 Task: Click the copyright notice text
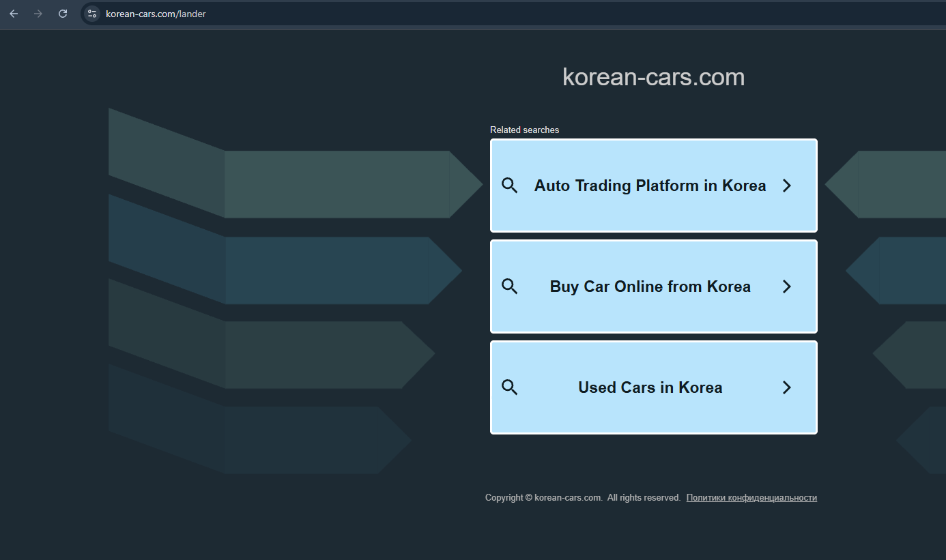(582, 497)
